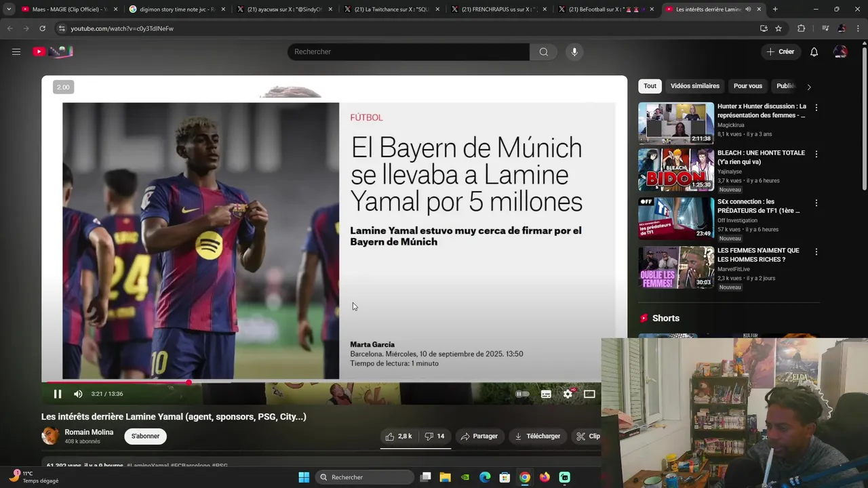
Task: Click the taskbar Rechercher search box
Action: tap(366, 477)
